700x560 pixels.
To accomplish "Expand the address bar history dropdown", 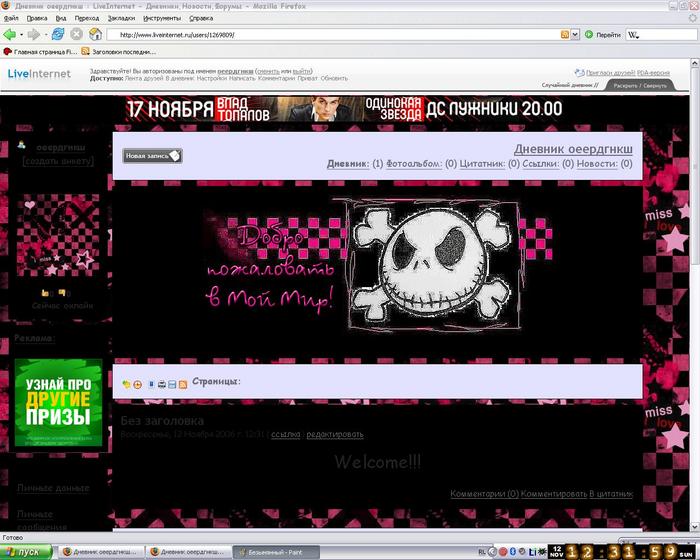I will (x=575, y=35).
